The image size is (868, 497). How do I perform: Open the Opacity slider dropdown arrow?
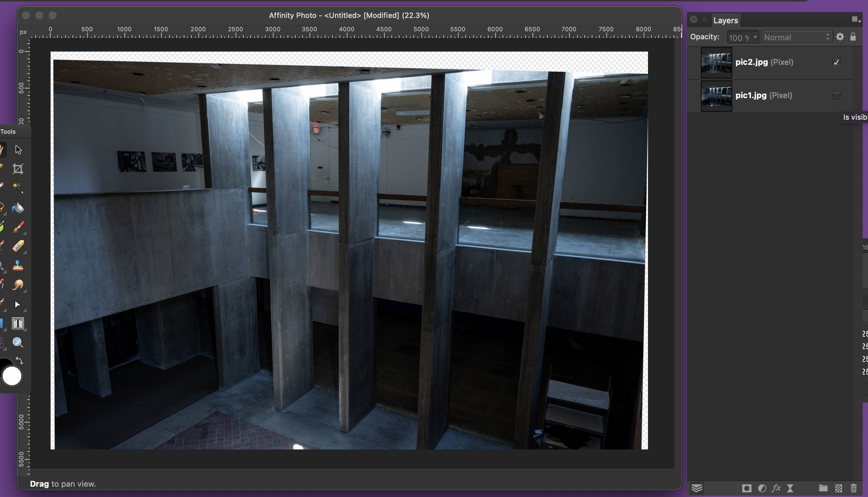[x=755, y=37]
